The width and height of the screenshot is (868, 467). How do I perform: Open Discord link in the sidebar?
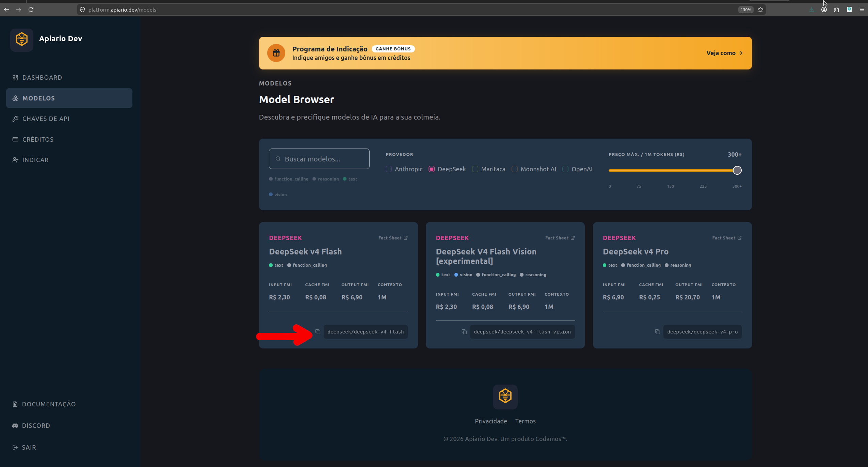tap(31, 426)
